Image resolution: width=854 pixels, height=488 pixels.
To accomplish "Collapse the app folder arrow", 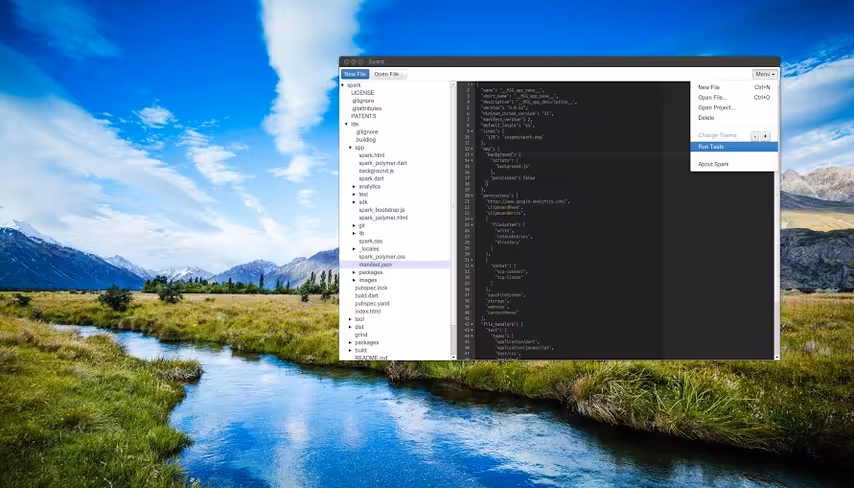I will click(x=351, y=148).
